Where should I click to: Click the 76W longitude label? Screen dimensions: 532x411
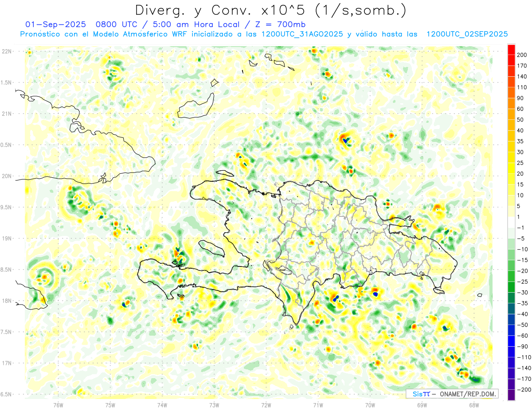(x=58, y=405)
